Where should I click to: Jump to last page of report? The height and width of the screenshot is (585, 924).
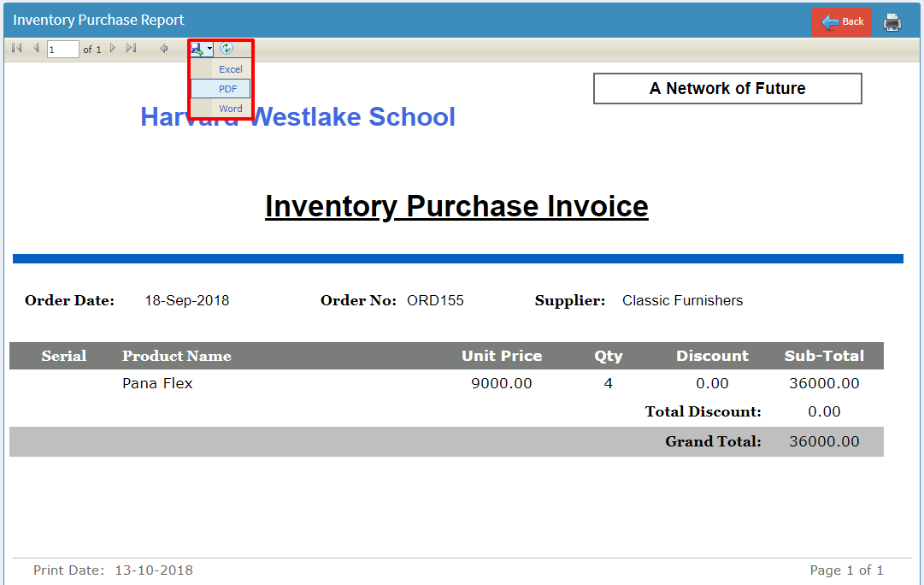(132, 49)
